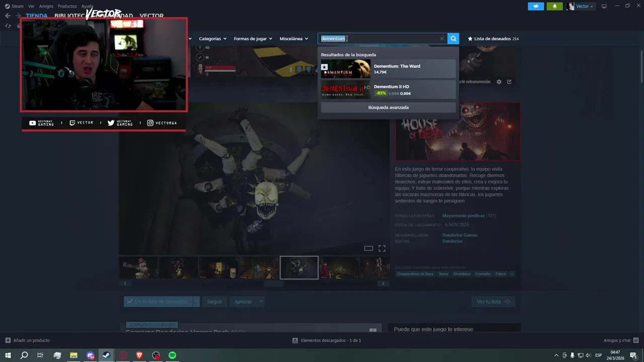Viewport: 644px width, 362px height.
Task: Open the Vector account dropdown
Action: coord(581,6)
